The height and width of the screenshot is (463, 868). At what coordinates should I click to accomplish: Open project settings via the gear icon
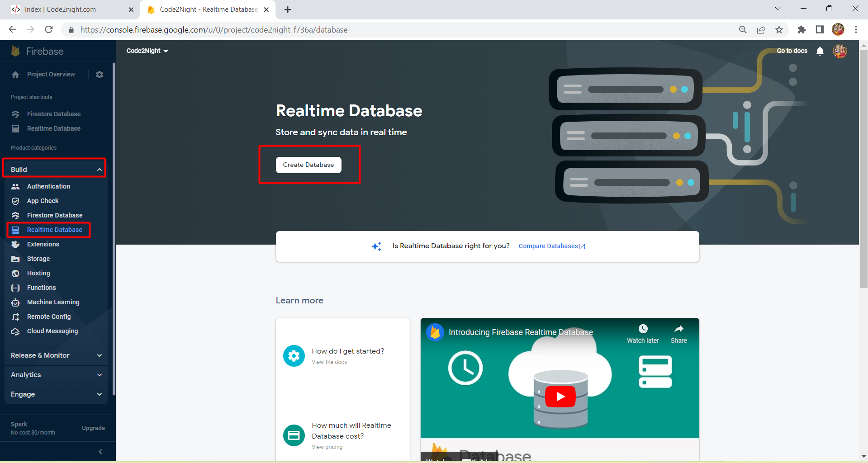100,75
